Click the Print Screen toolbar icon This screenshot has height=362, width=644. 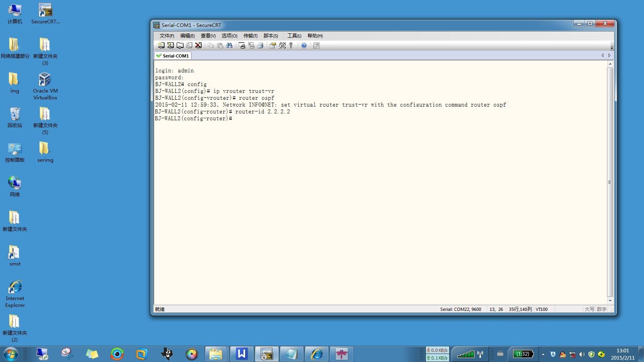(x=242, y=45)
